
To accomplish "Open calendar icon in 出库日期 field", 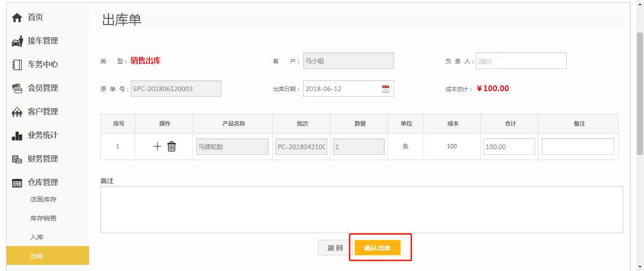I will 386,89.
